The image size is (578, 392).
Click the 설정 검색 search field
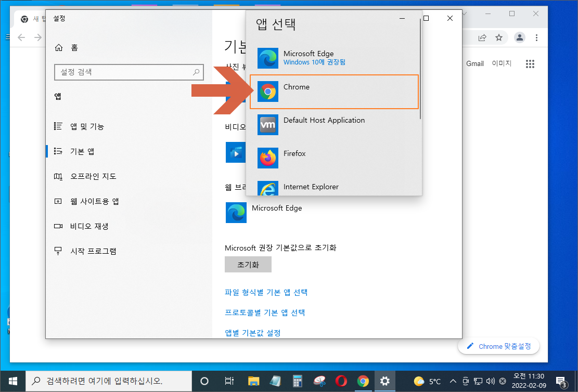[129, 72]
